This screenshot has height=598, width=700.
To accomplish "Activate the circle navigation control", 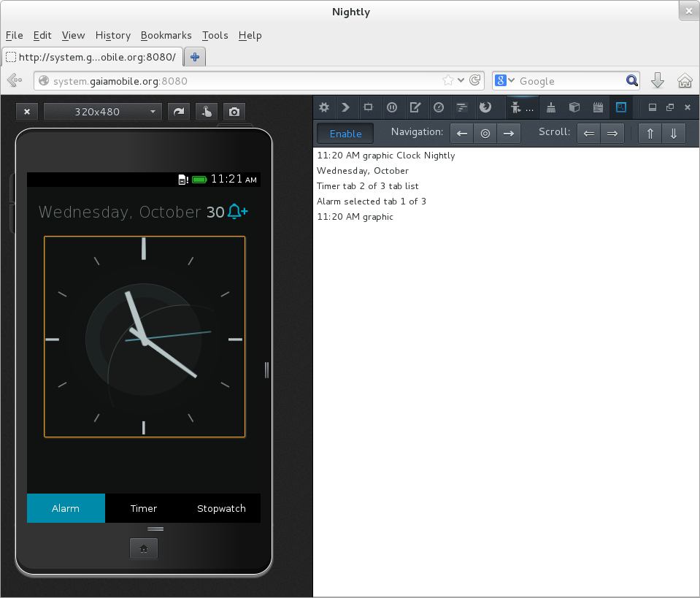I will (487, 134).
